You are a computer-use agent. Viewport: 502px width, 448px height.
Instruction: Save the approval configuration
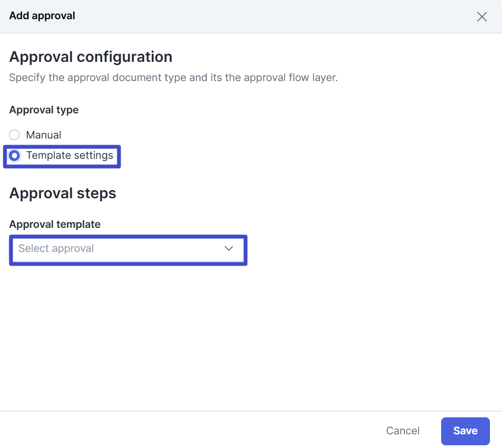click(465, 430)
